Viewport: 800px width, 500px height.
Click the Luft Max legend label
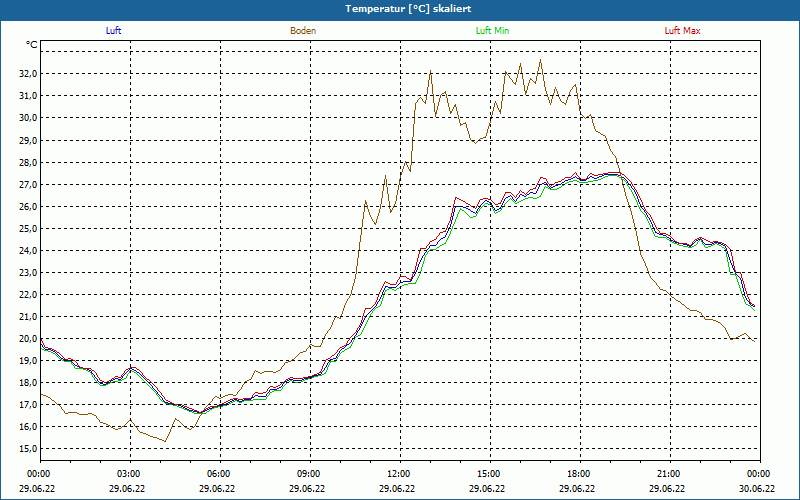point(682,31)
